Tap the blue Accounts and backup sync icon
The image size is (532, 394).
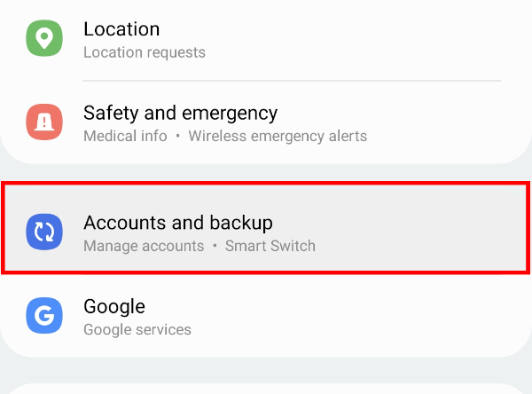point(44,232)
